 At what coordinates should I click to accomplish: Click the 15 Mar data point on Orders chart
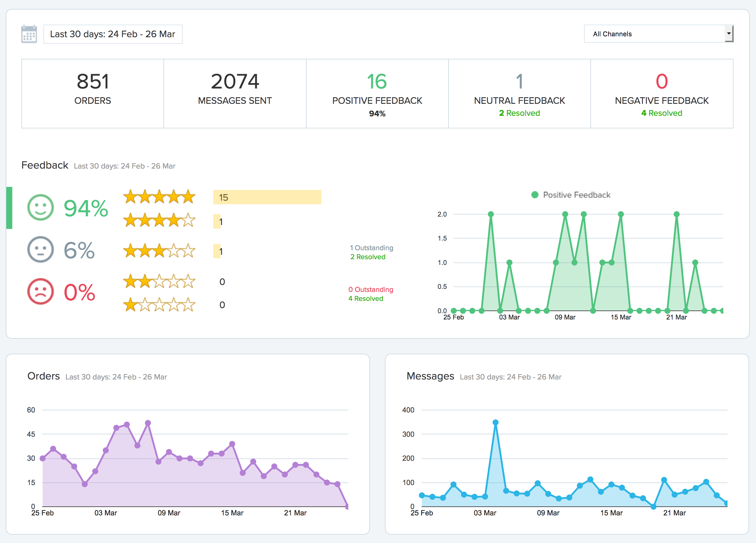click(232, 444)
